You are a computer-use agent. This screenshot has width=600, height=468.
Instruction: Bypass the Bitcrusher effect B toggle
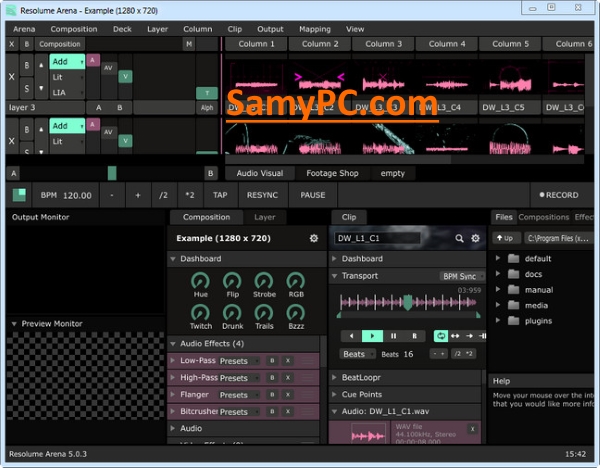pyautogui.click(x=272, y=411)
